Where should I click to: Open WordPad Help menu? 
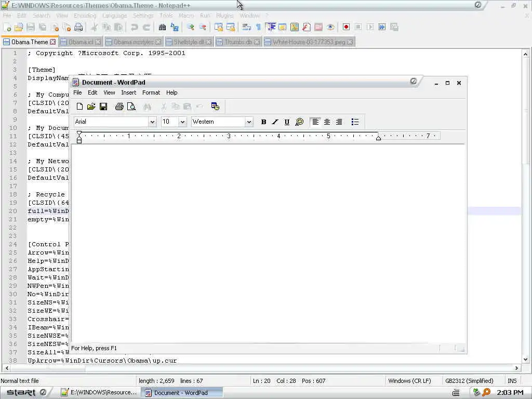[x=171, y=92]
